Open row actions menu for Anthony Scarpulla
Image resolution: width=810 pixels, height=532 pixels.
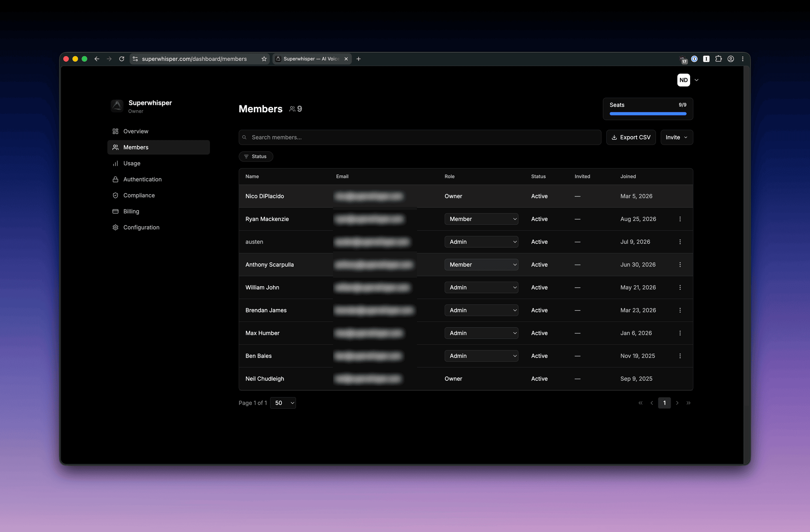(x=680, y=265)
